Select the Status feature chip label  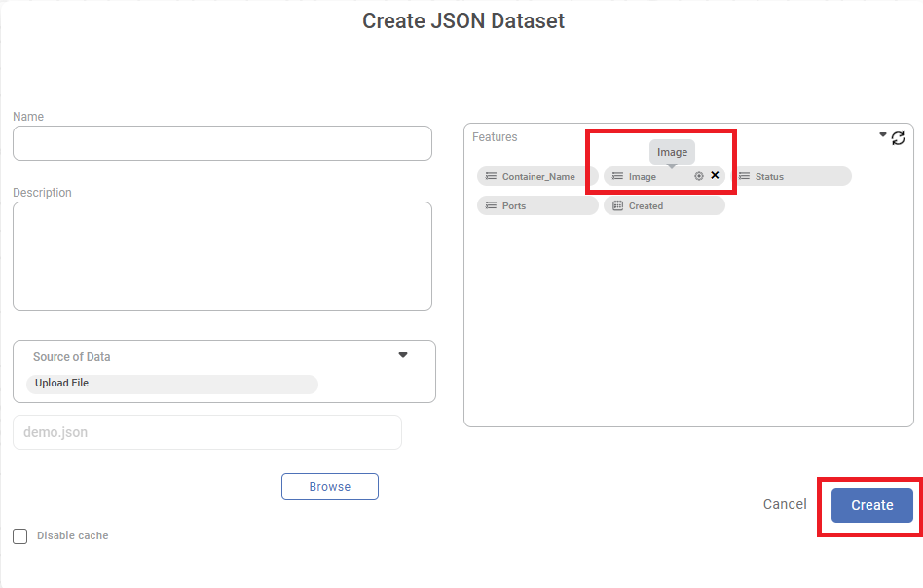click(769, 177)
